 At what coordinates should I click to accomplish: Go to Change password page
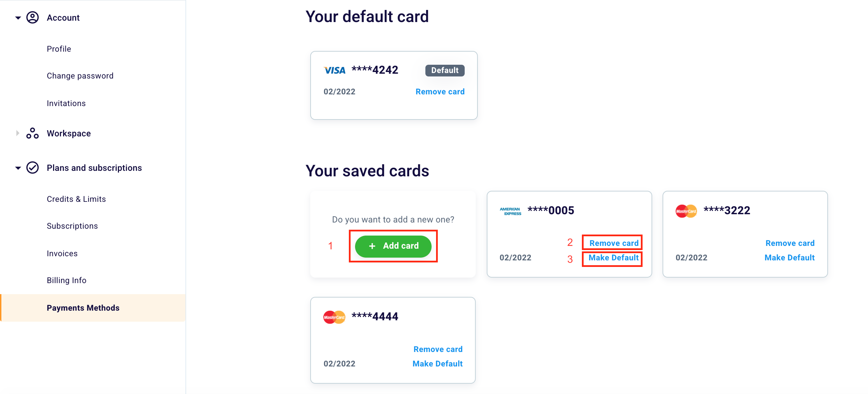(80, 76)
